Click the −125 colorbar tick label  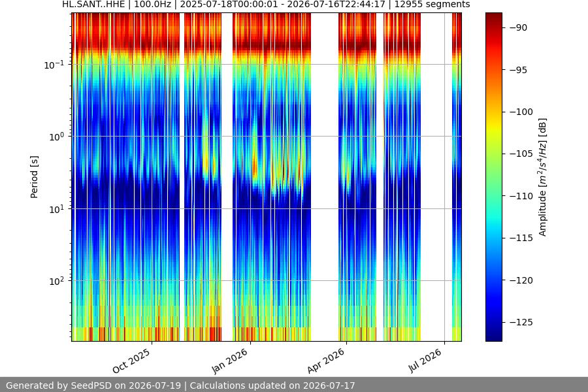tap(521, 322)
